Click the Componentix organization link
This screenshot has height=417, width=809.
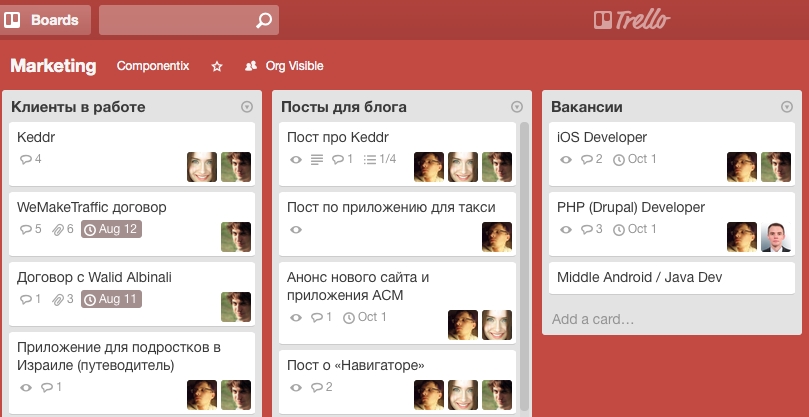pos(153,66)
